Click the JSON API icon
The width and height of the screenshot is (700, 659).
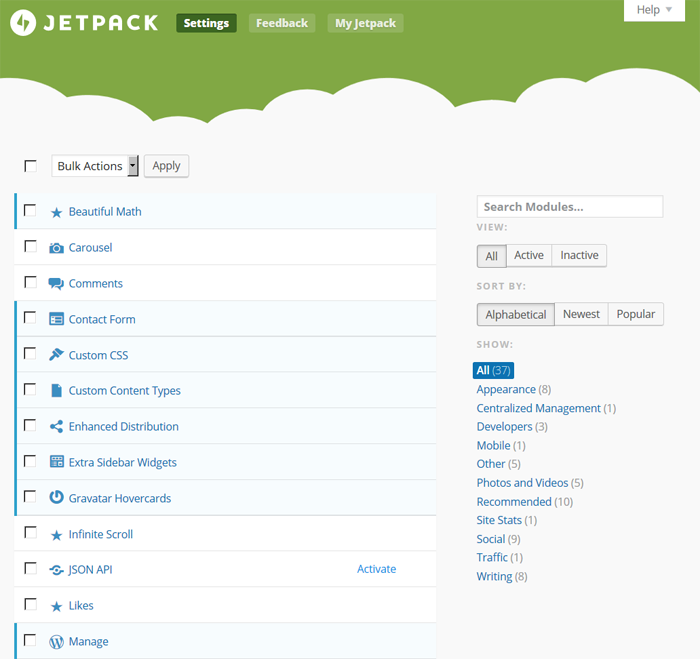[x=56, y=570]
